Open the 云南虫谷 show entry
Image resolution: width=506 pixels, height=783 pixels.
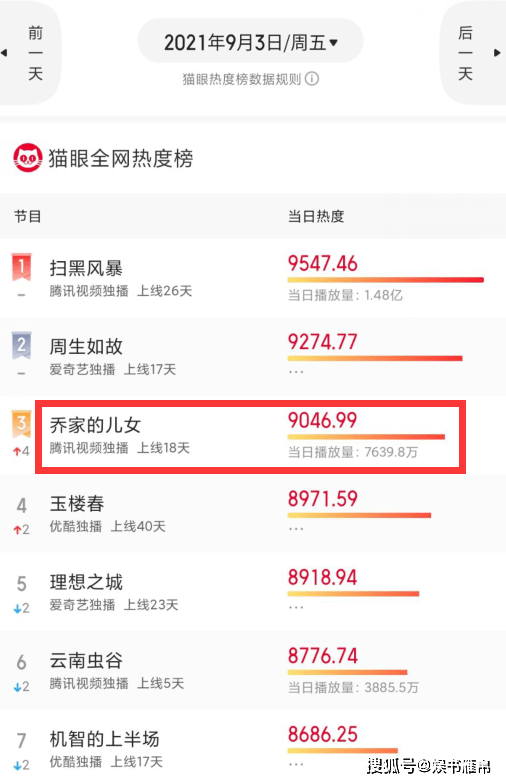pos(86,661)
